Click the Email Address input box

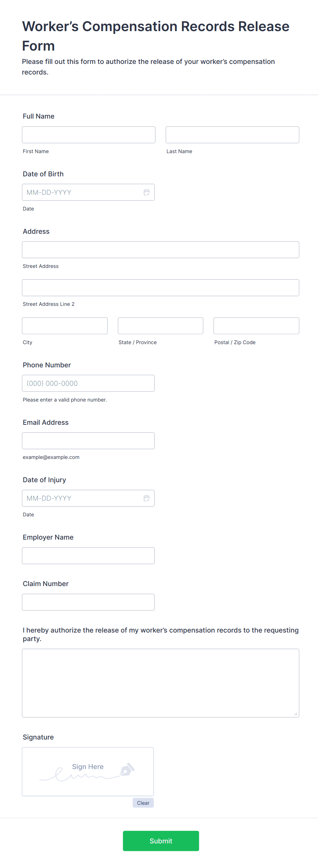click(x=88, y=440)
